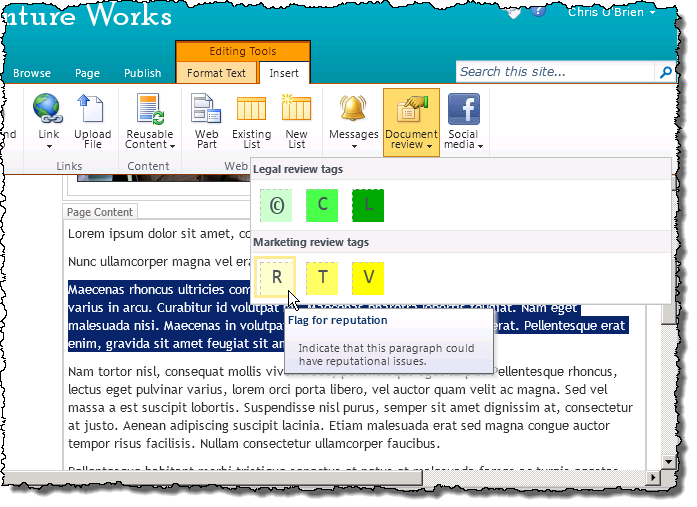Viewport: 697px width, 507px height.
Task: Expand the Reusable Content dropdown
Action: (x=149, y=139)
